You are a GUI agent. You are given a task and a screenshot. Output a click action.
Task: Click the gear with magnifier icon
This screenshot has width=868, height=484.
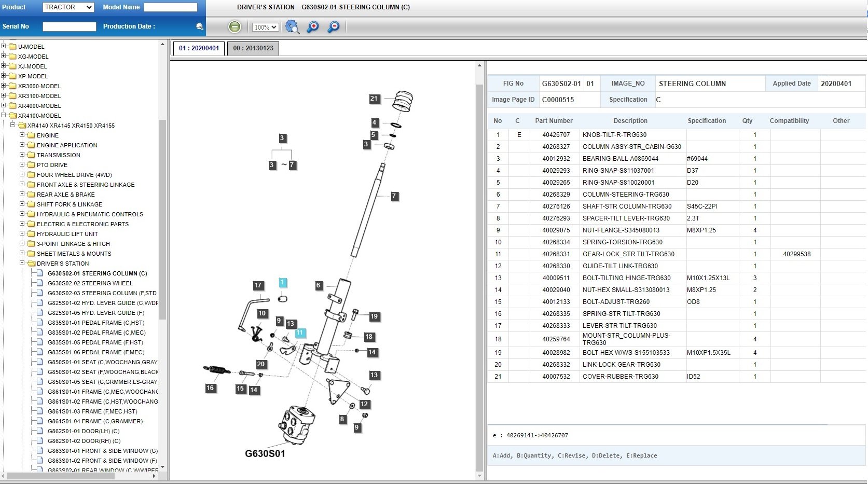[292, 27]
